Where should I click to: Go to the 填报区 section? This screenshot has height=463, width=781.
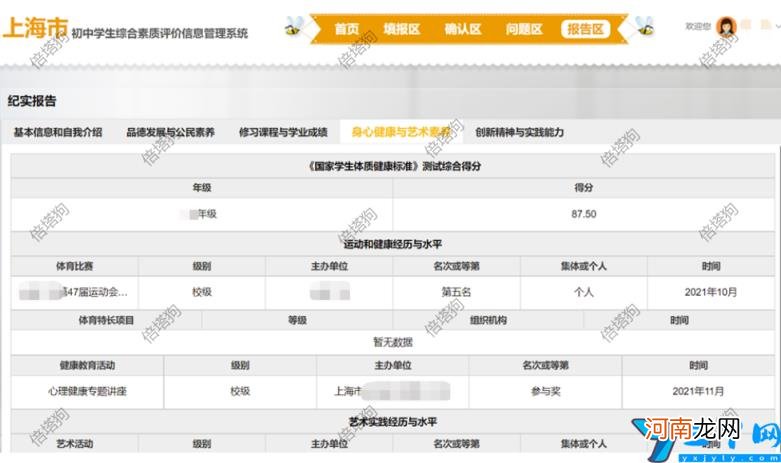pos(401,29)
